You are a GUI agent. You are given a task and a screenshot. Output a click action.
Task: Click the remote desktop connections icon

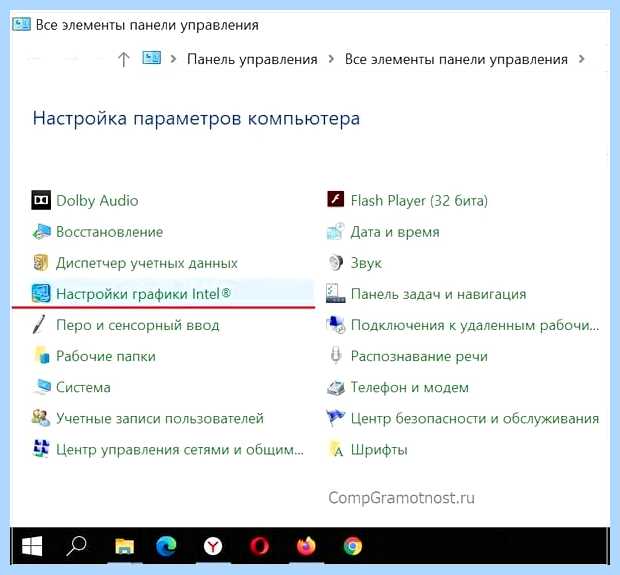(336, 325)
